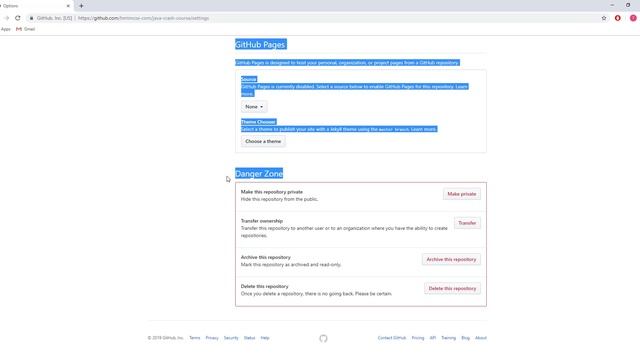The height and width of the screenshot is (360, 640).
Task: Click the Delete this repository button
Action: pos(452,288)
